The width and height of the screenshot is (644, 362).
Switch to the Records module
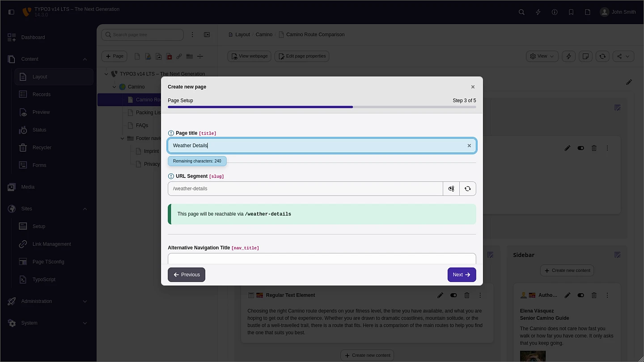(x=41, y=94)
